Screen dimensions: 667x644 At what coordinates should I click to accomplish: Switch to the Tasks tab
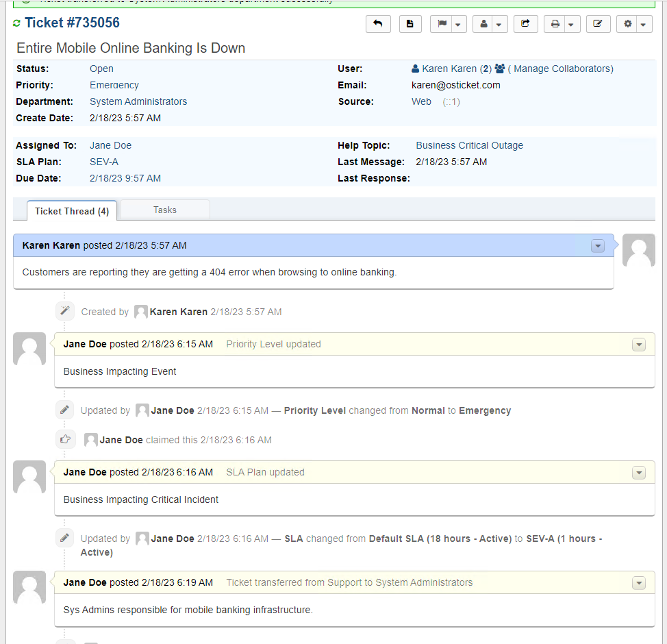coord(164,210)
